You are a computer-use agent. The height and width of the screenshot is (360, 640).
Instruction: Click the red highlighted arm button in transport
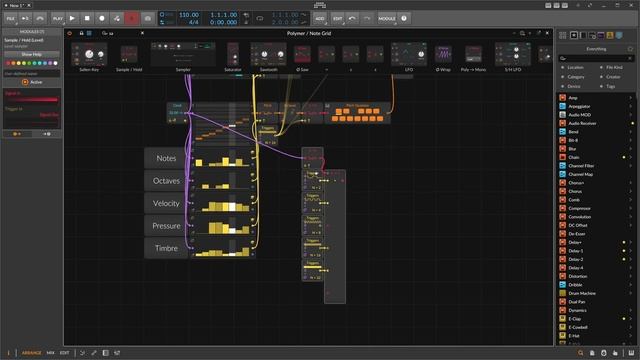[x=132, y=18]
